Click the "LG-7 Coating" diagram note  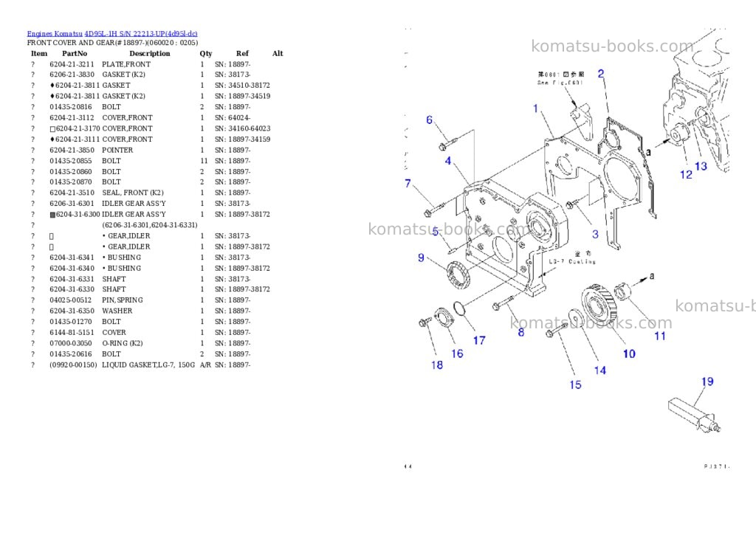[572, 262]
